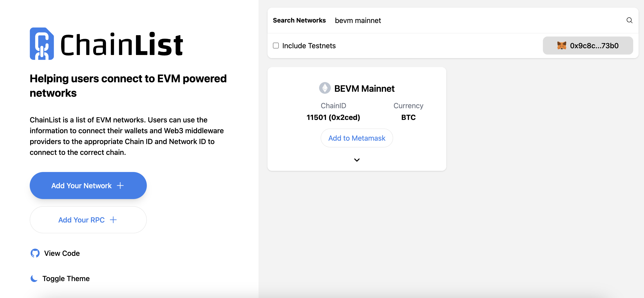
Task: Enable the Include Testnets checkbox
Action: pos(276,46)
